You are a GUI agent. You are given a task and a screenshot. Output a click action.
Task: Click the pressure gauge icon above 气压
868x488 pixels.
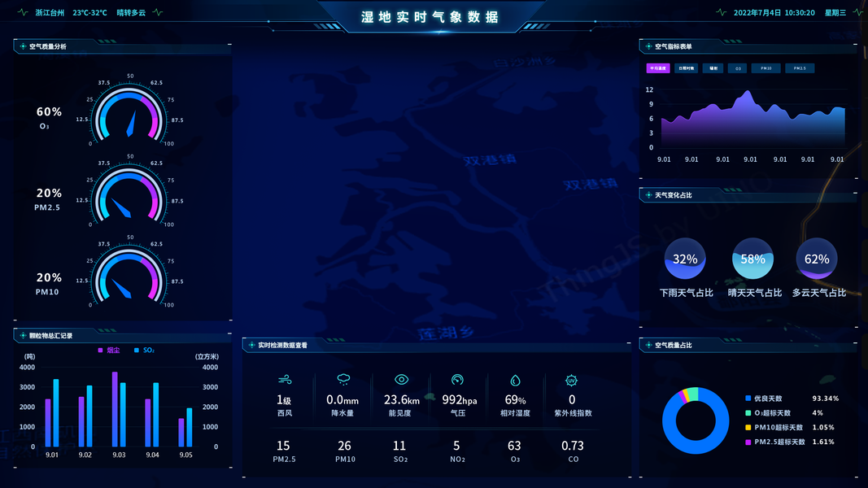457,380
